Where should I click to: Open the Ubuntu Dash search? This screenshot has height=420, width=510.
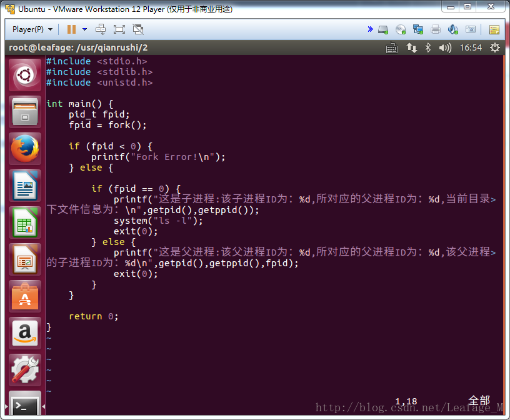[25, 75]
